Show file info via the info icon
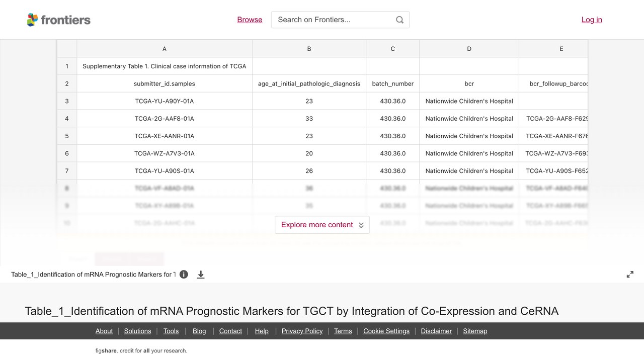 coord(184,275)
